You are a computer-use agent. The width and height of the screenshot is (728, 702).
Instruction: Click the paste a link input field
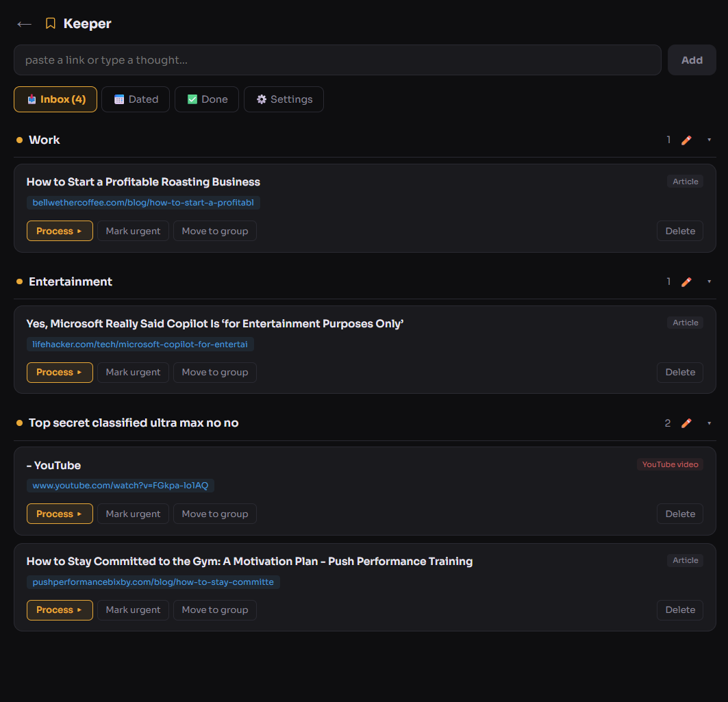point(337,60)
